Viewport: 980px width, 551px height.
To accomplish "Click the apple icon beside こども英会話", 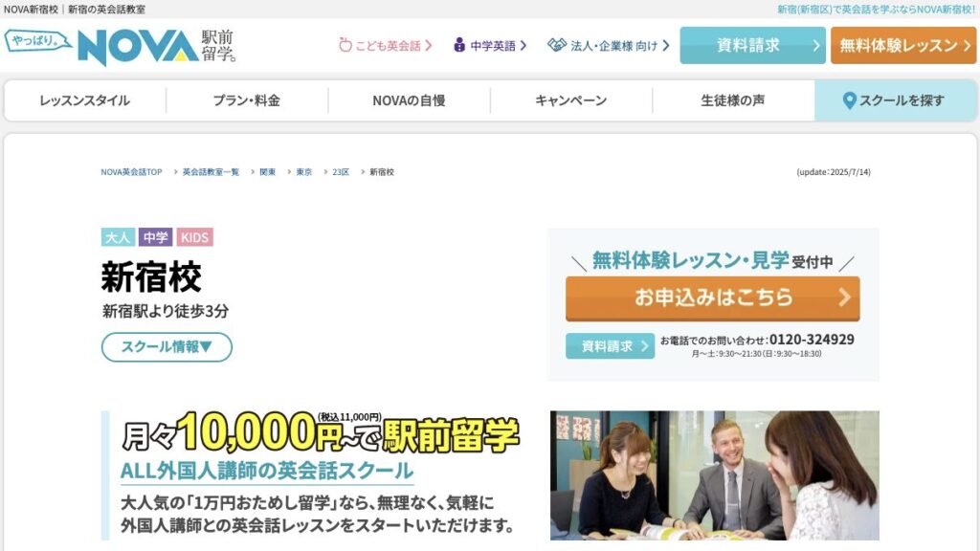I will tap(345, 45).
